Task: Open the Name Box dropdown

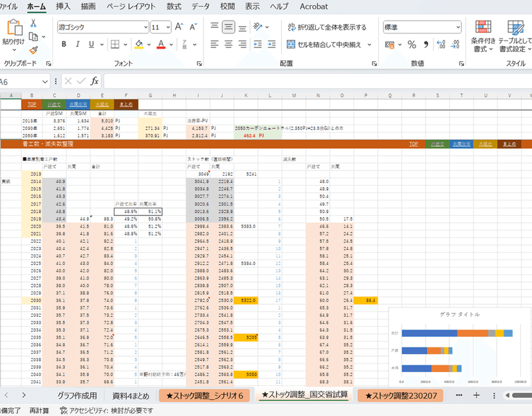Action: (x=45, y=81)
